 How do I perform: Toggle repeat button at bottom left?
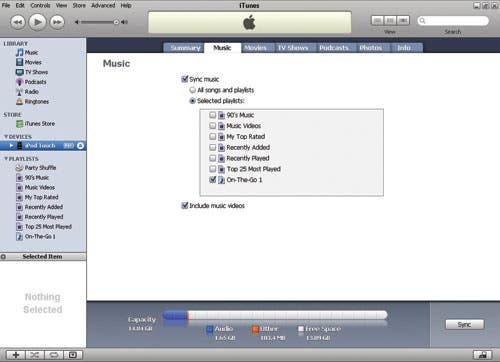pyautogui.click(x=54, y=355)
